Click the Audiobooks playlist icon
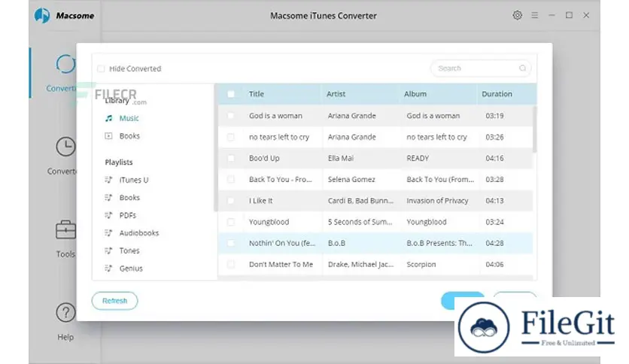Screen dimensions: 629x364 click(x=108, y=233)
